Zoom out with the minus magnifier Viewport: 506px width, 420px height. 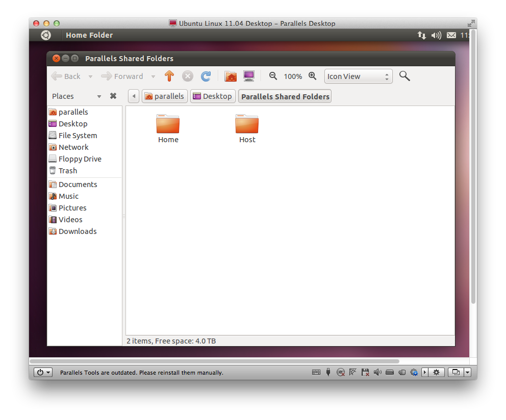273,76
